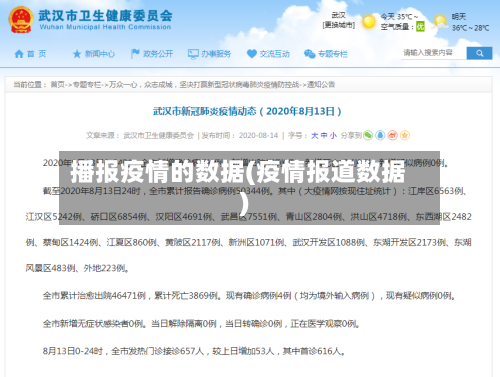Open 通知公告 in the breadcrumb
This screenshot has width=500, height=377.
coord(321,85)
